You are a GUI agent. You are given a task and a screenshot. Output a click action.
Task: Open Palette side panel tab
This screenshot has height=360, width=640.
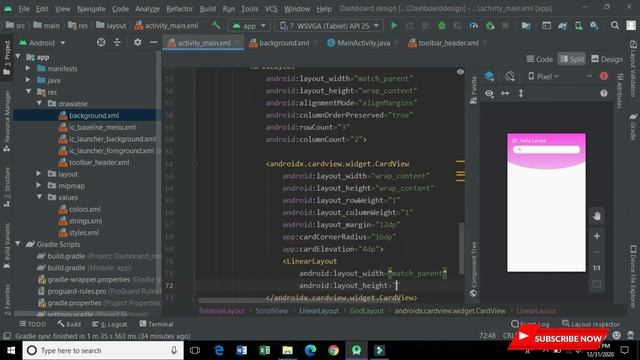pyautogui.click(x=473, y=90)
